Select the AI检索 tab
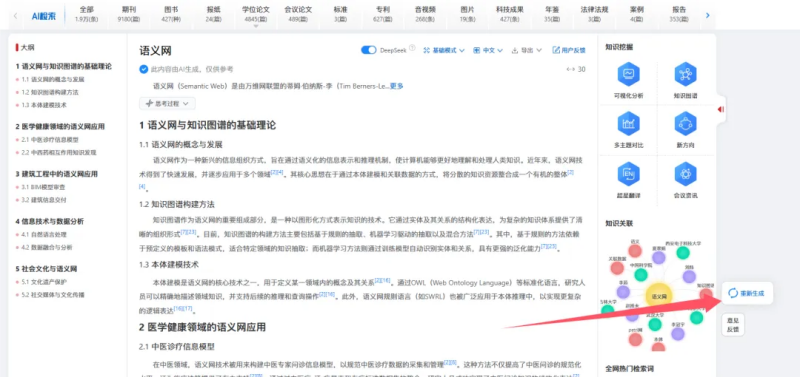800x377 pixels. pyautogui.click(x=45, y=16)
